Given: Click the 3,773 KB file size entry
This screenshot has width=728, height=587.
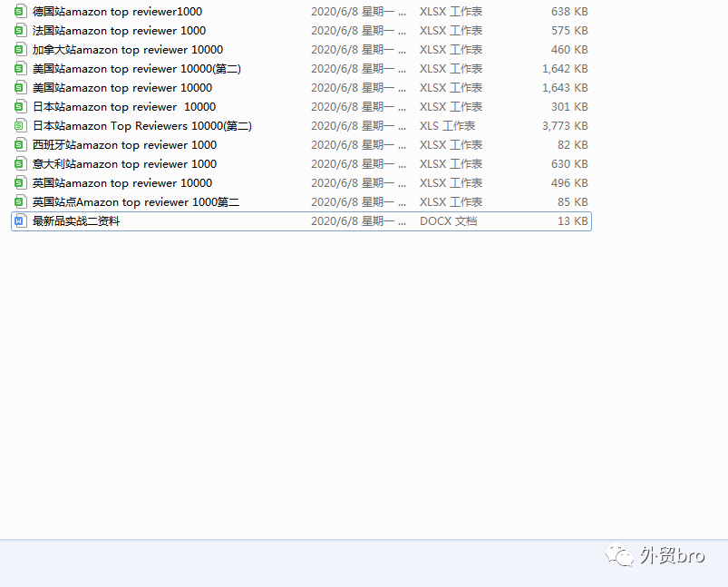Looking at the screenshot, I should (565, 126).
